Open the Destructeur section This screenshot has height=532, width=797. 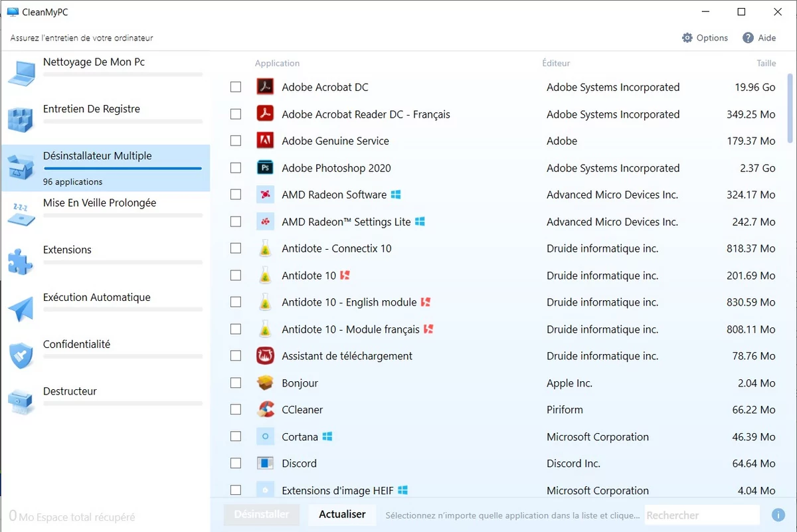(106, 403)
